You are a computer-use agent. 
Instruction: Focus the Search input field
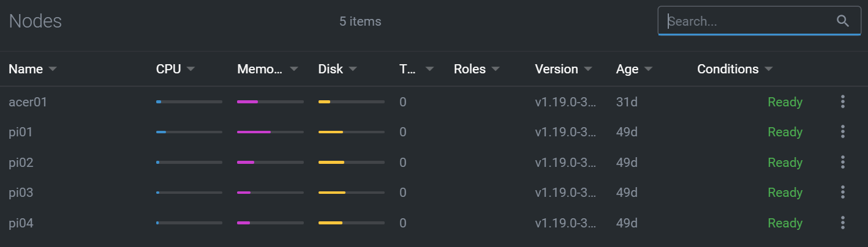750,21
